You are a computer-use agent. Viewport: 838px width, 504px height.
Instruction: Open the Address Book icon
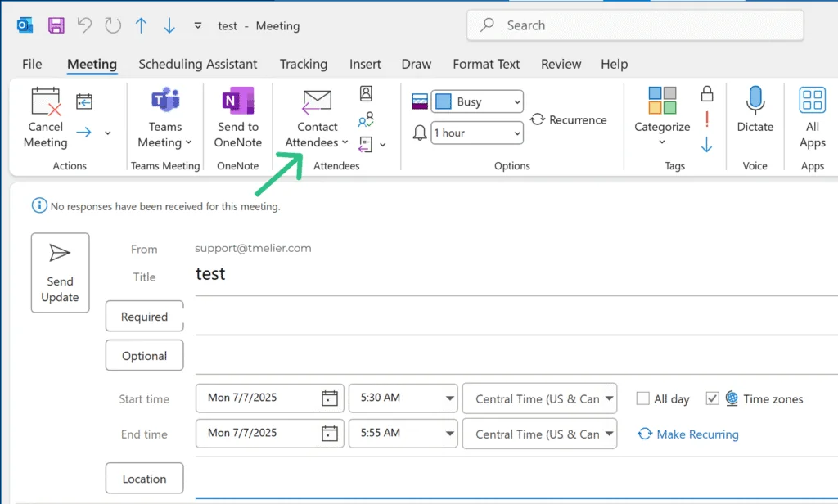pos(366,93)
